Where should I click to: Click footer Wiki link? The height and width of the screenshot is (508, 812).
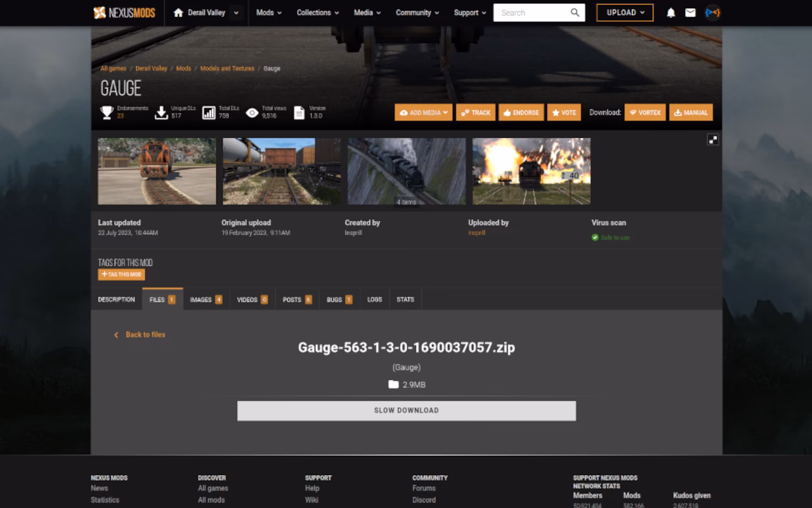[x=311, y=500]
